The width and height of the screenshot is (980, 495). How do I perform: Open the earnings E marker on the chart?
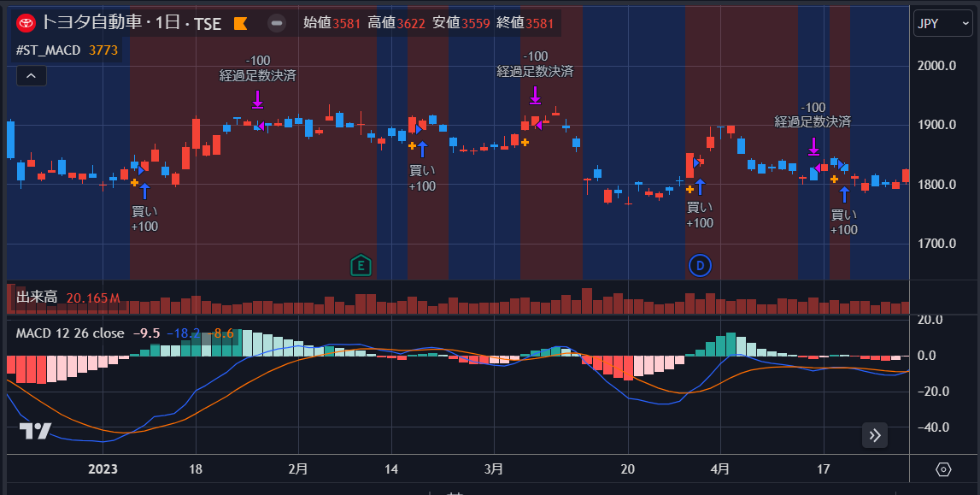(361, 266)
